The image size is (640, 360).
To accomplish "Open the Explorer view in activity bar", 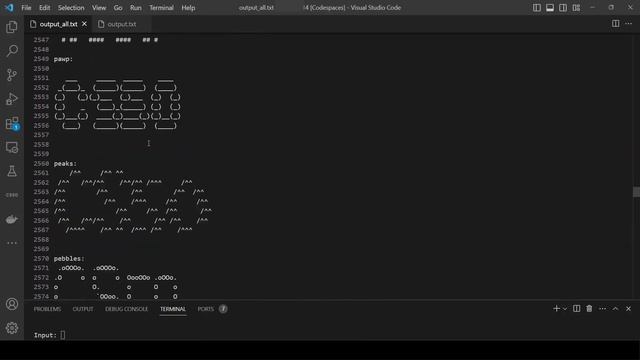I will pos(12,27).
